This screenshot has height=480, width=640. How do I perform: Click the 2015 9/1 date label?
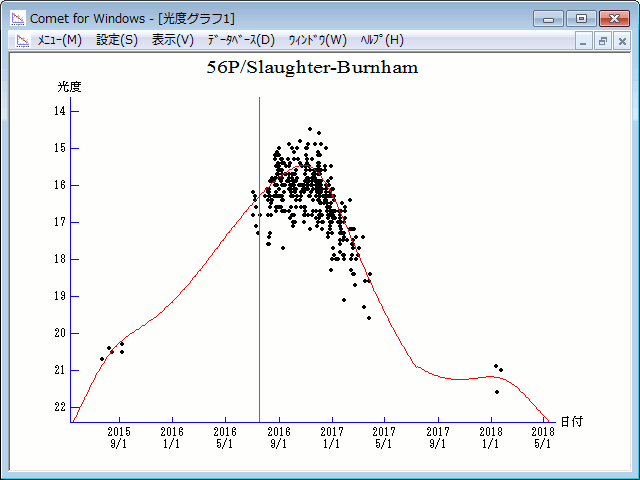click(119, 437)
